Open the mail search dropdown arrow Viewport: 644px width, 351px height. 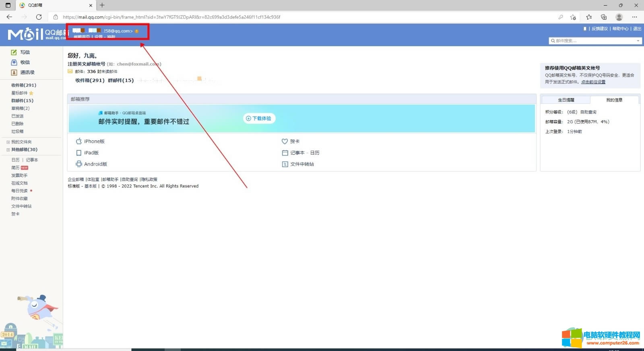(638, 41)
